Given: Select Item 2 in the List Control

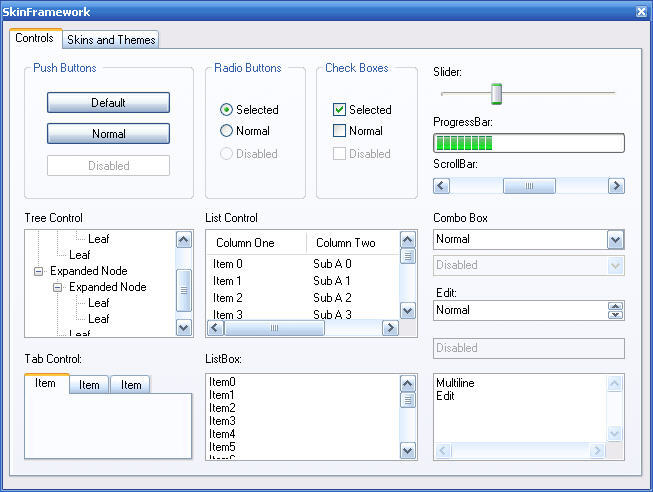Looking at the screenshot, I should [228, 298].
